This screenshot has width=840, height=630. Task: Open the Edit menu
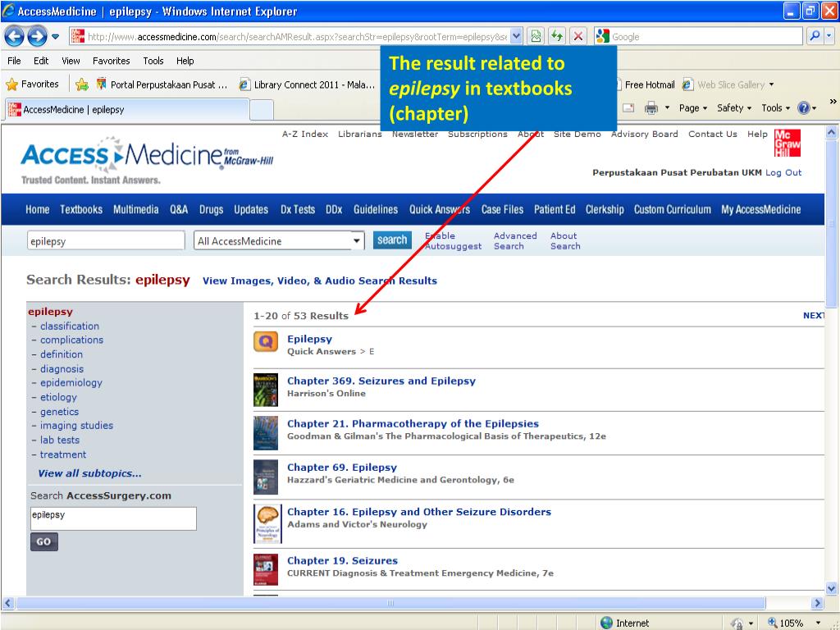tap(41, 61)
